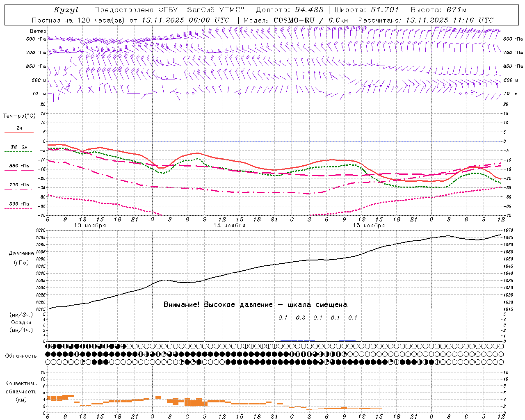525x420 pixels.
Task: Click the Td 2м dew point legend entry
Action: pyautogui.click(x=19, y=147)
